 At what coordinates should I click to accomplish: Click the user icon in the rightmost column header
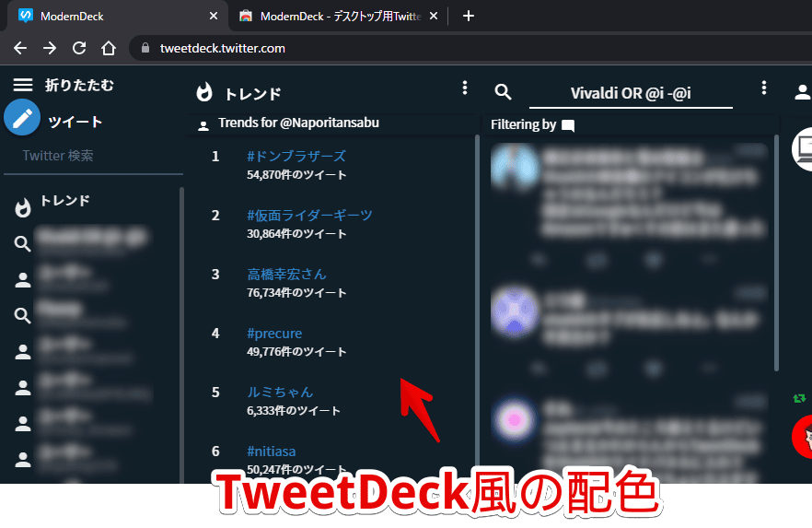[803, 92]
